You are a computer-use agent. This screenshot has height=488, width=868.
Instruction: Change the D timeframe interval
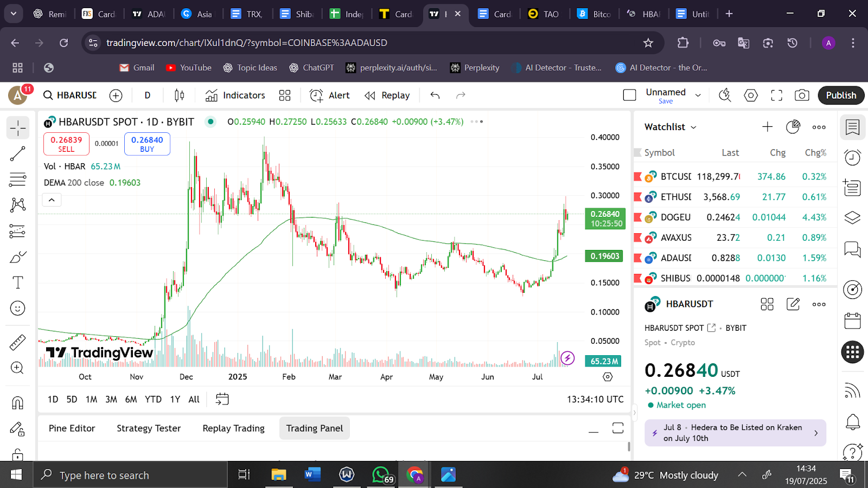[x=148, y=95]
